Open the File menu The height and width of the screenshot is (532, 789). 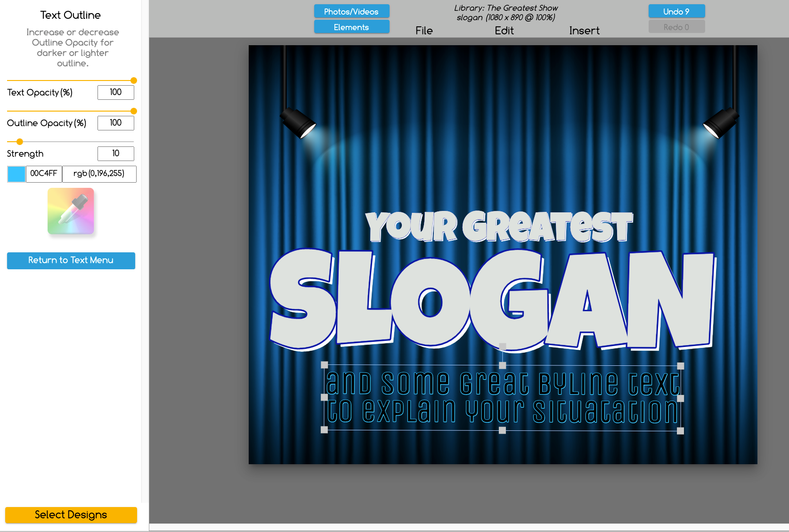pos(423,31)
